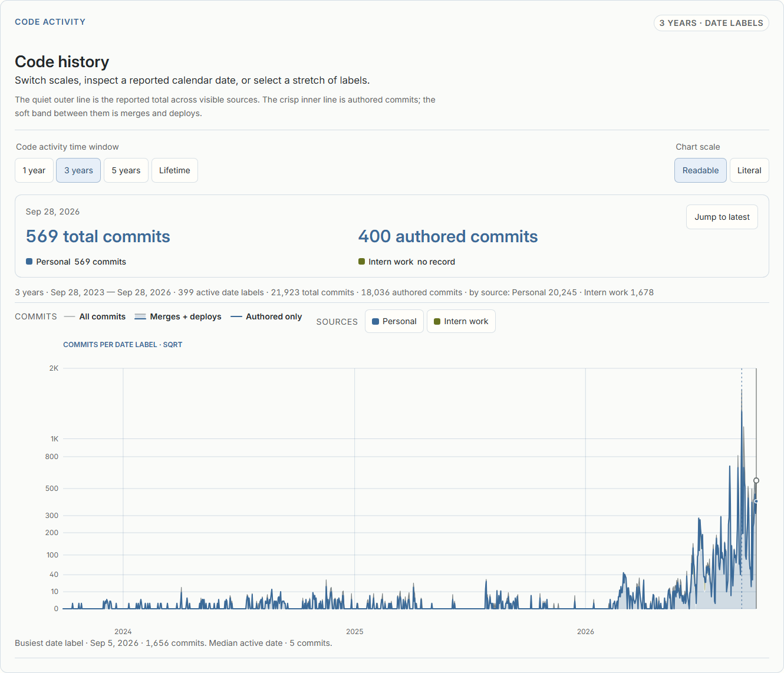
Task: Click the Personal 569 commits entry
Action: [76, 262]
